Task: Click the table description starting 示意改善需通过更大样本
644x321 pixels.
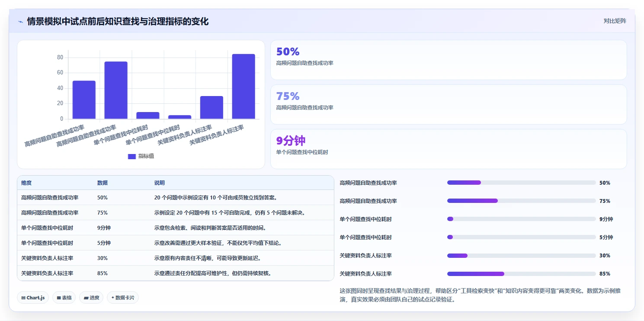Action: click(x=218, y=243)
